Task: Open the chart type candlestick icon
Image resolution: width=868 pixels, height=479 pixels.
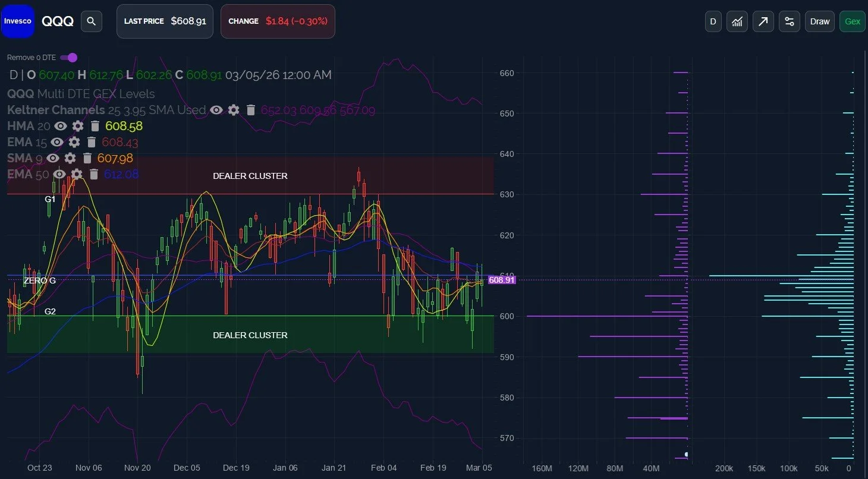Action: (x=737, y=21)
